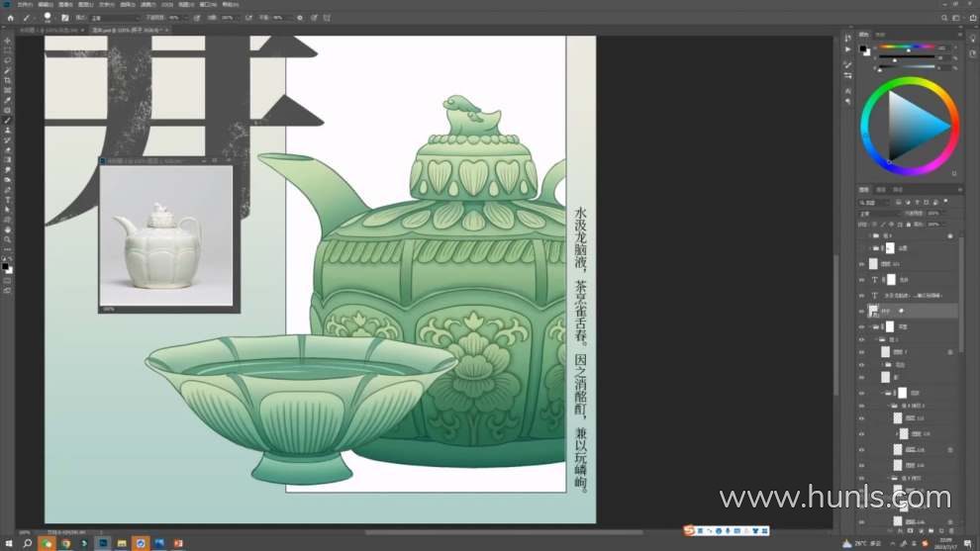980x551 pixels.
Task: Collapse the 组 1 group arrow
Action: [876, 340]
